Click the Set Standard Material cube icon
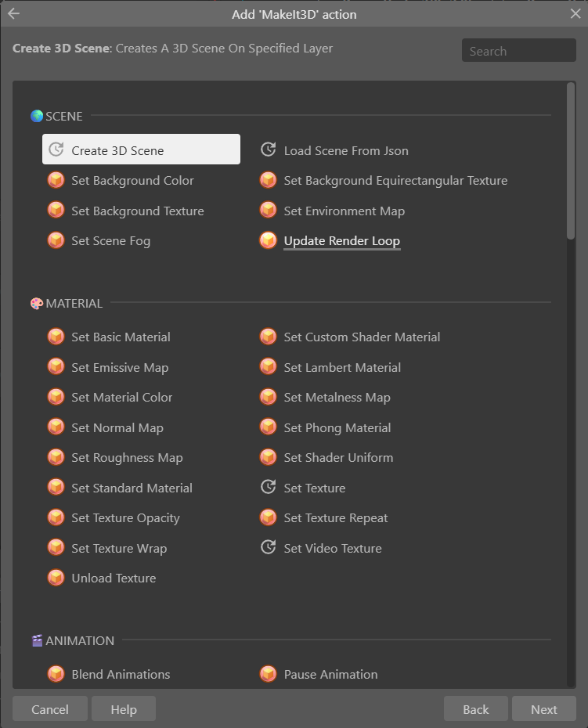 pos(56,487)
